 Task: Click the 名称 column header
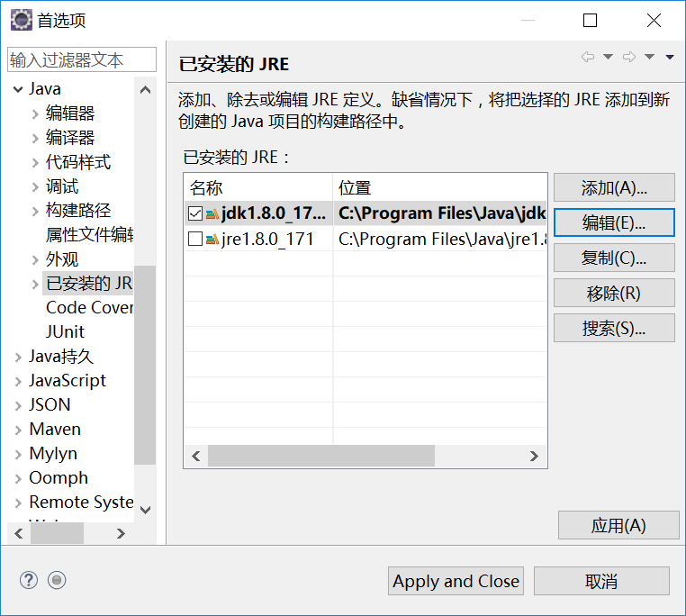coord(258,188)
